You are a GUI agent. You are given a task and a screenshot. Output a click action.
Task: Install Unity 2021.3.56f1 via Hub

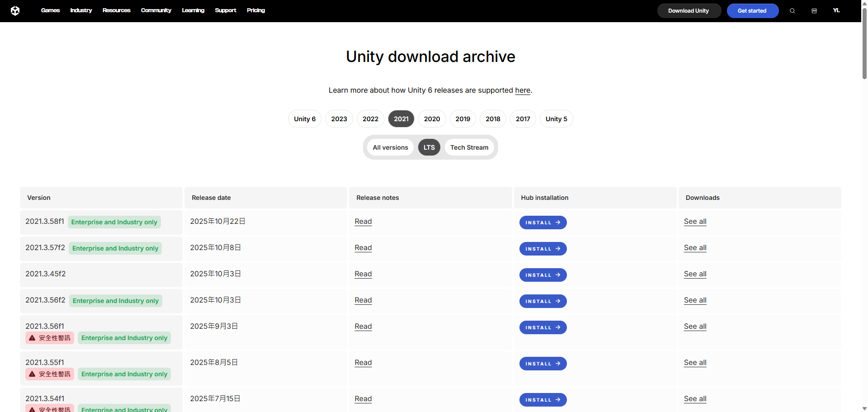(543, 327)
